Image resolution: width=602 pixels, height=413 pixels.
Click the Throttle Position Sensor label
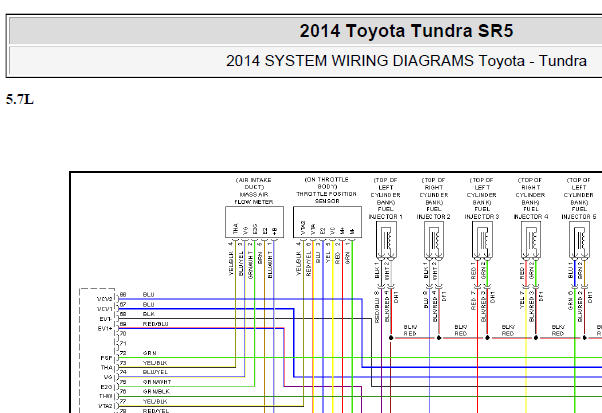click(x=327, y=190)
